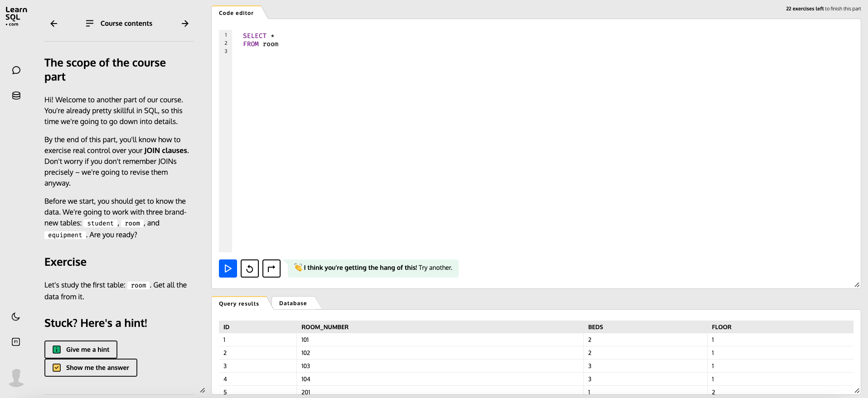This screenshot has width=868, height=398.
Task: Switch to the Database tab
Action: (x=293, y=303)
